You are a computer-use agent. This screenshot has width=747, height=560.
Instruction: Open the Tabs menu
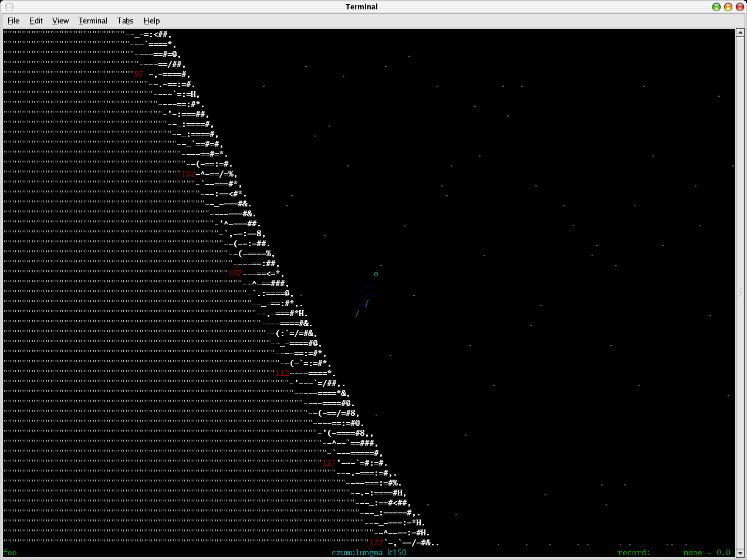click(x=125, y=21)
